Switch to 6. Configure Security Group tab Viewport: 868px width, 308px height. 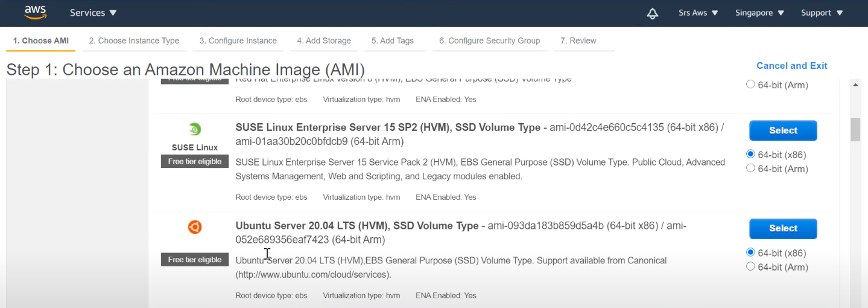point(489,40)
